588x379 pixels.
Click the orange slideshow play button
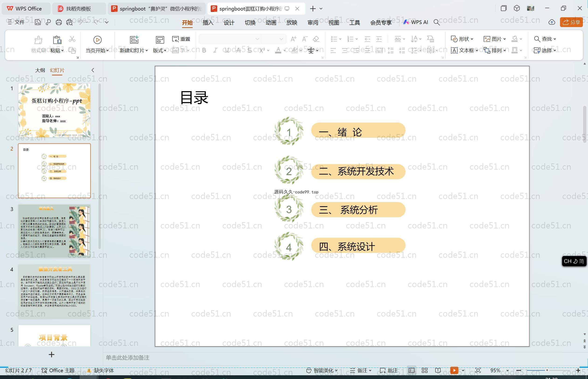[454, 370]
